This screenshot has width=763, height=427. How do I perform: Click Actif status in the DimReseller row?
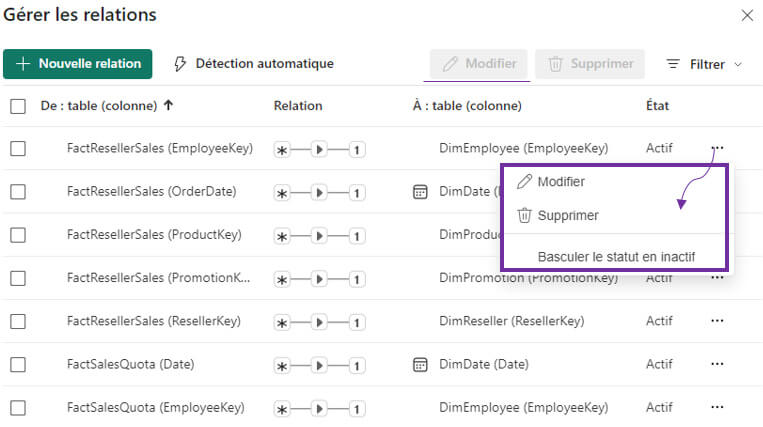(x=659, y=321)
